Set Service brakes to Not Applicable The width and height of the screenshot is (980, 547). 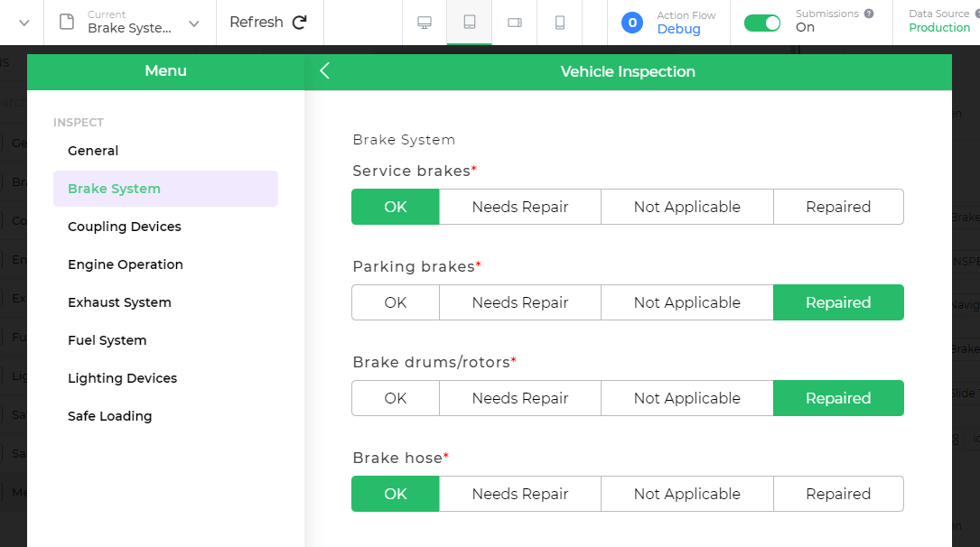pos(686,207)
